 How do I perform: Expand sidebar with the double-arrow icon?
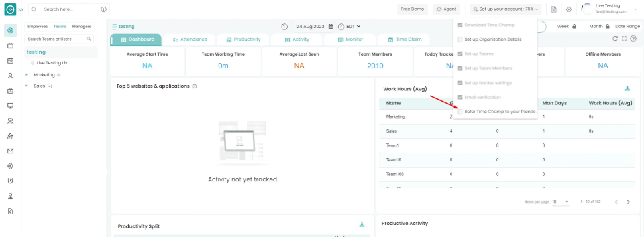(x=21, y=10)
